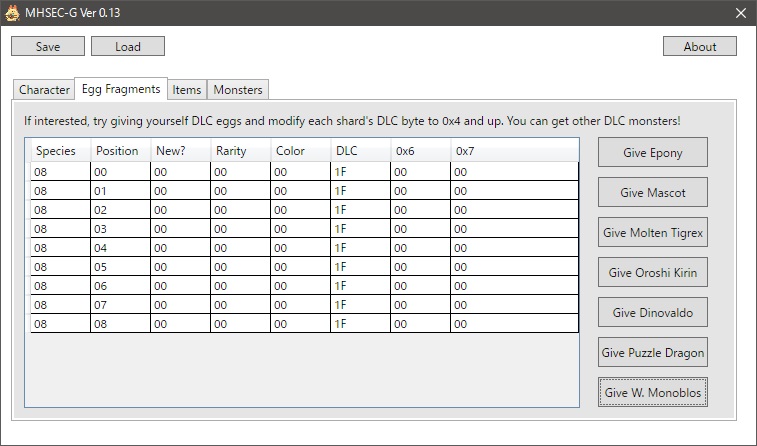Select Species cell in Position 04 row
This screenshot has height=446, width=757.
point(60,248)
